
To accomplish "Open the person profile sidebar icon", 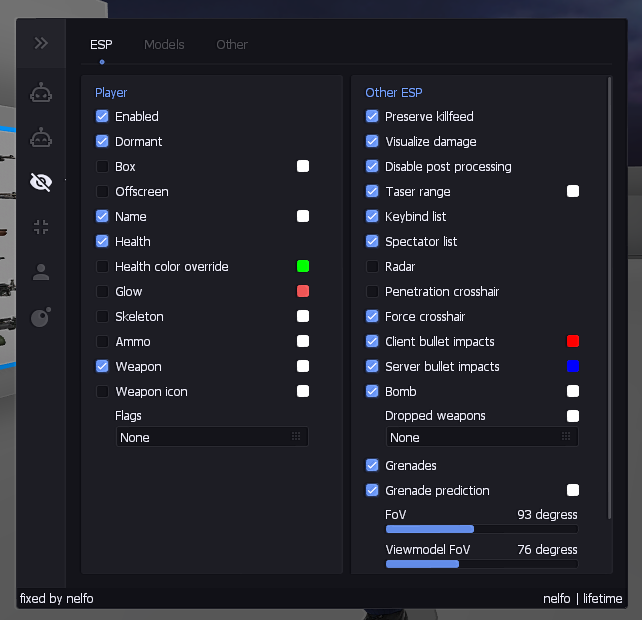I will coord(41,272).
